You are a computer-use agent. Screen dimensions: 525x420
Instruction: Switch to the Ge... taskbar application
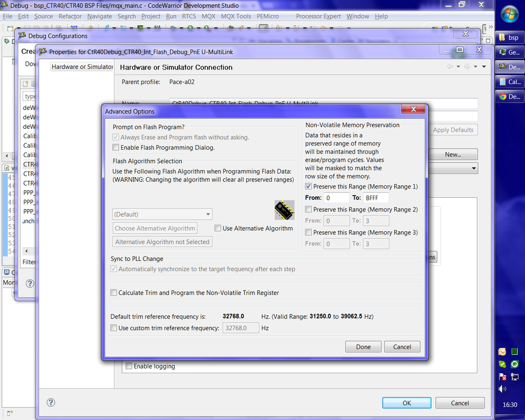coord(510,52)
